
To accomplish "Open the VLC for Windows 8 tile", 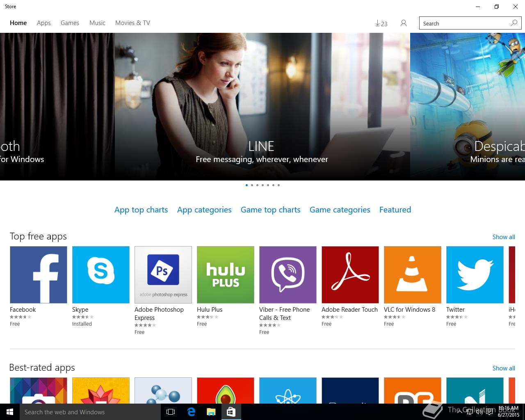I will [x=413, y=275].
